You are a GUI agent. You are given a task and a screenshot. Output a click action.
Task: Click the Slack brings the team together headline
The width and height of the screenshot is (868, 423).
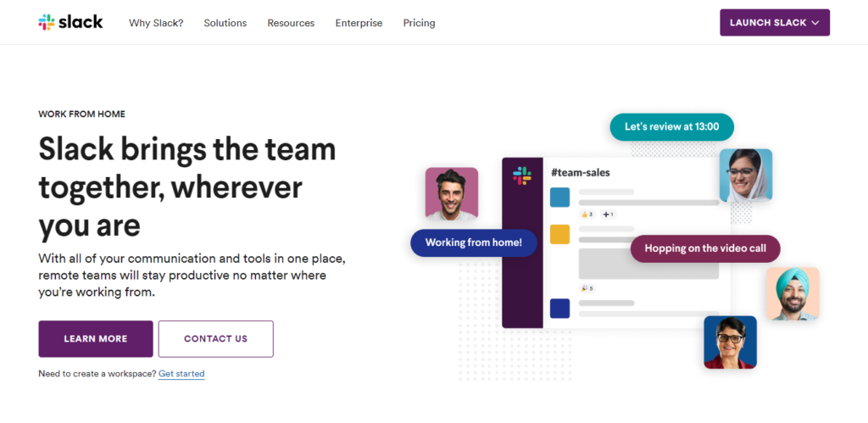(x=187, y=187)
